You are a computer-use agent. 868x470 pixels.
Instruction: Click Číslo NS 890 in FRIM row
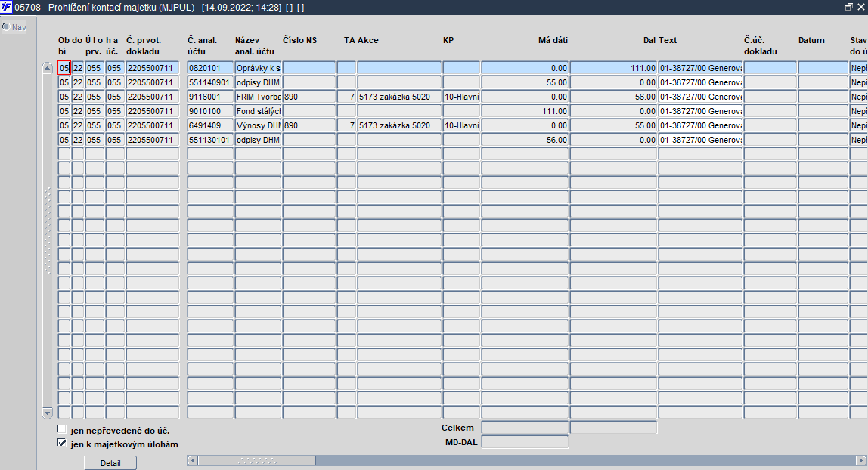(x=309, y=97)
